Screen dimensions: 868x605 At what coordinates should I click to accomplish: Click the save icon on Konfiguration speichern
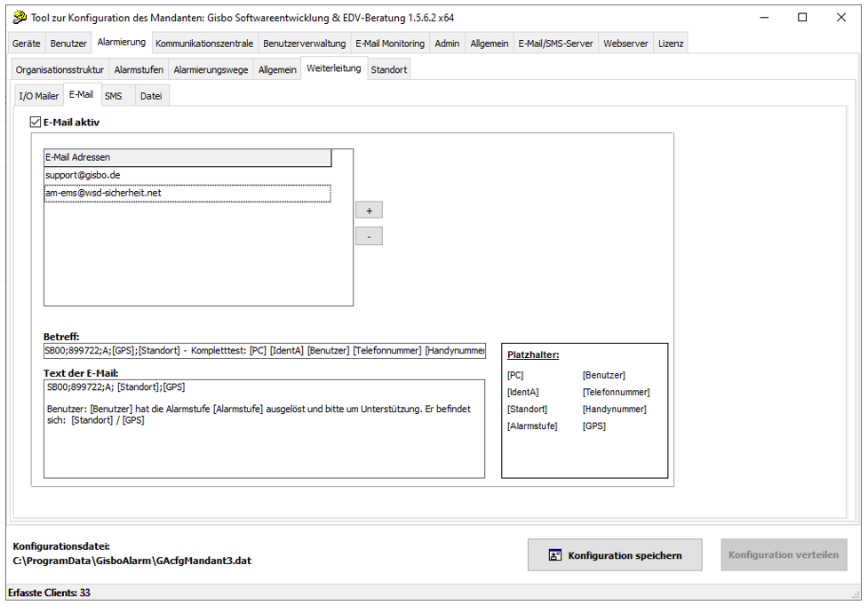pyautogui.click(x=554, y=555)
